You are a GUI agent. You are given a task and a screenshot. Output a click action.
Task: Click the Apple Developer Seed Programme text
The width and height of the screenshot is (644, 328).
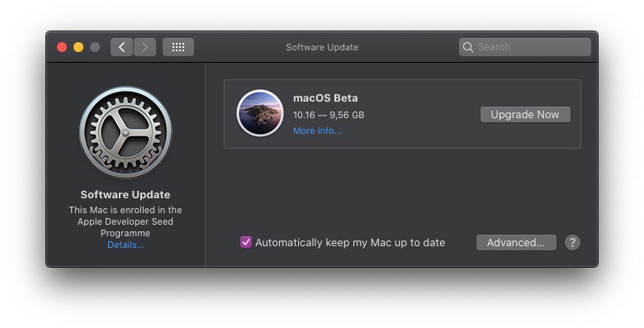tap(125, 227)
